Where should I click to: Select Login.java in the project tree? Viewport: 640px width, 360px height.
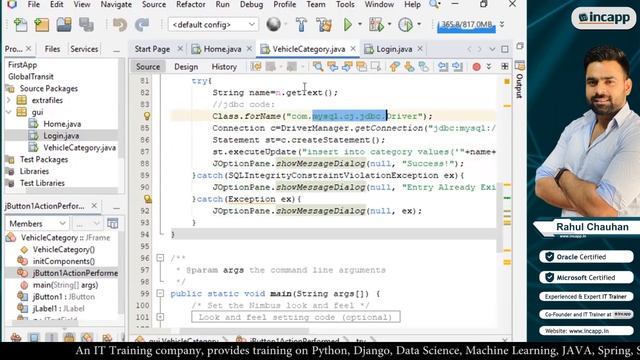[x=61, y=136]
